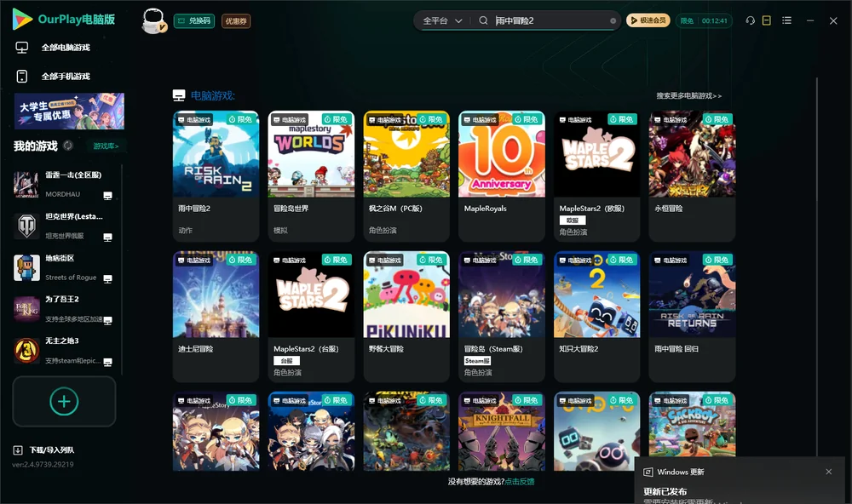This screenshot has width=852, height=504.
Task: Click the search magnifier icon
Action: pyautogui.click(x=483, y=20)
